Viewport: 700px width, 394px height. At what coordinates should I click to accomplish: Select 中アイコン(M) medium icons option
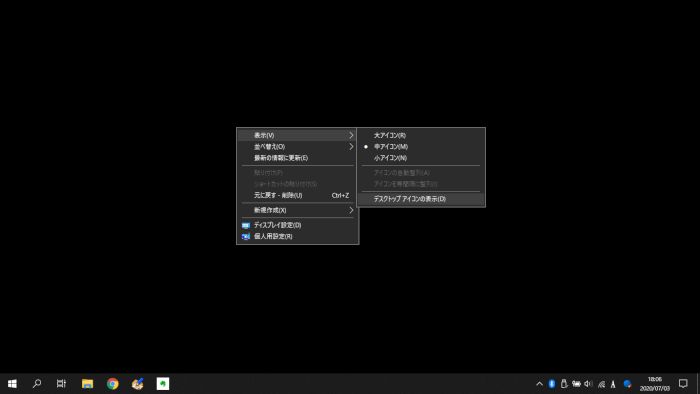(421, 147)
